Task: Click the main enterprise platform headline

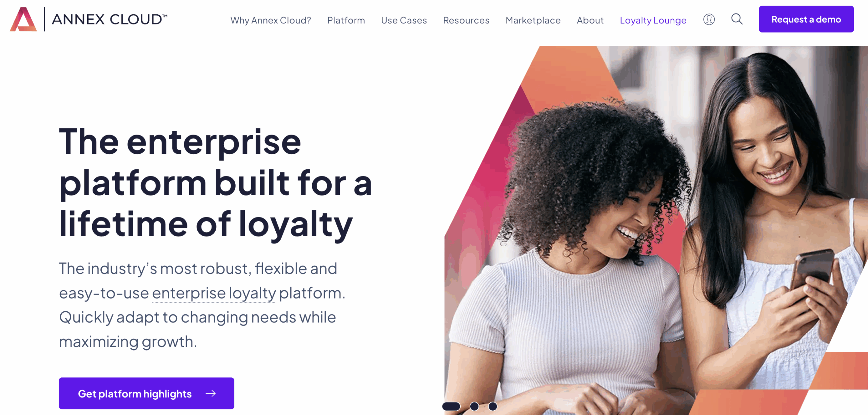Action: pyautogui.click(x=216, y=183)
